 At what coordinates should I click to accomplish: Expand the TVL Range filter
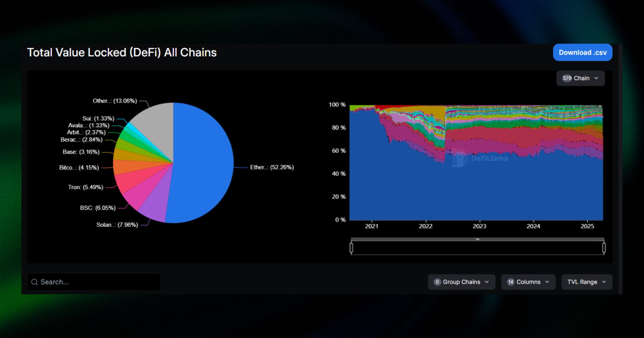point(587,282)
